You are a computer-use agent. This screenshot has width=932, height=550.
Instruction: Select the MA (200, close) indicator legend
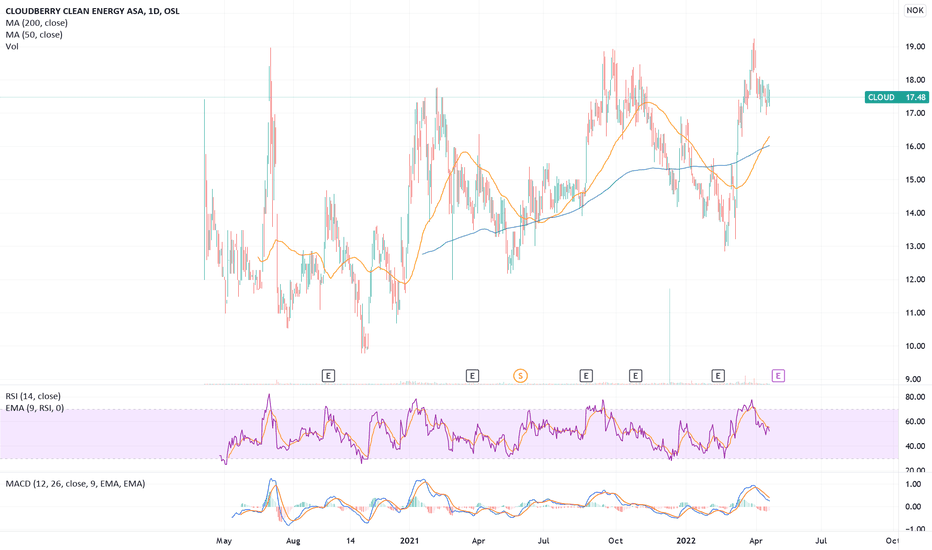pyautogui.click(x=36, y=23)
